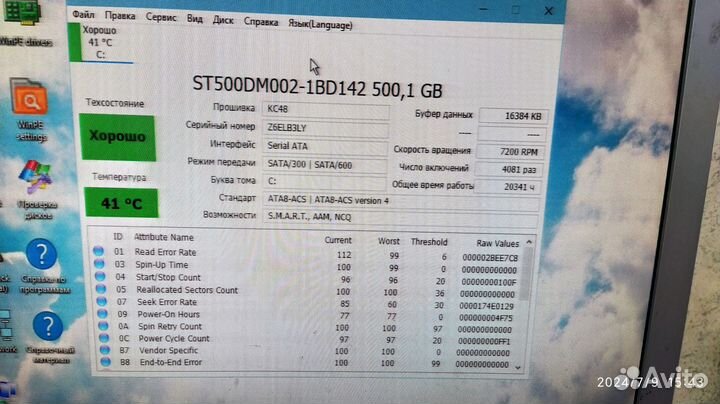Click the Worst column header
This screenshot has width=720, height=404.
click(388, 241)
